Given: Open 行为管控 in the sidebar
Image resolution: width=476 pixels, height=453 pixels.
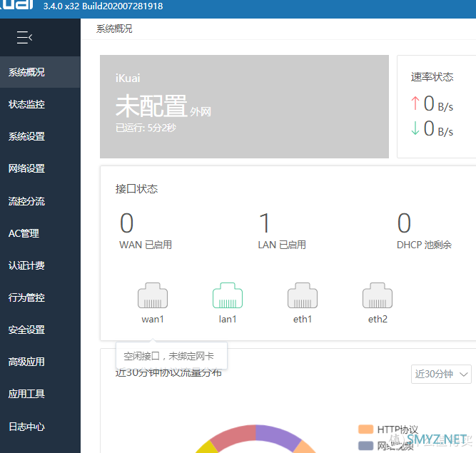Looking at the screenshot, I should (40, 297).
